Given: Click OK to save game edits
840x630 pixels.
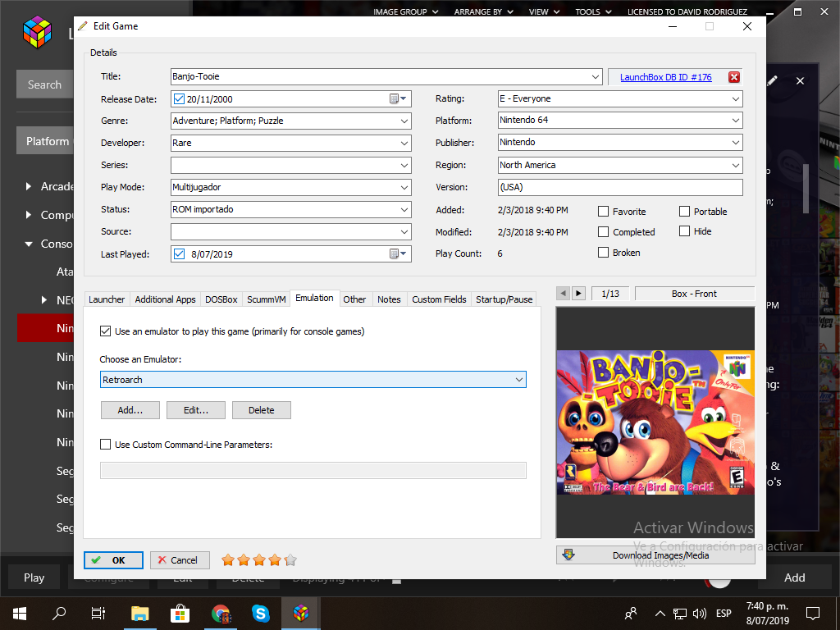Looking at the screenshot, I should [113, 559].
